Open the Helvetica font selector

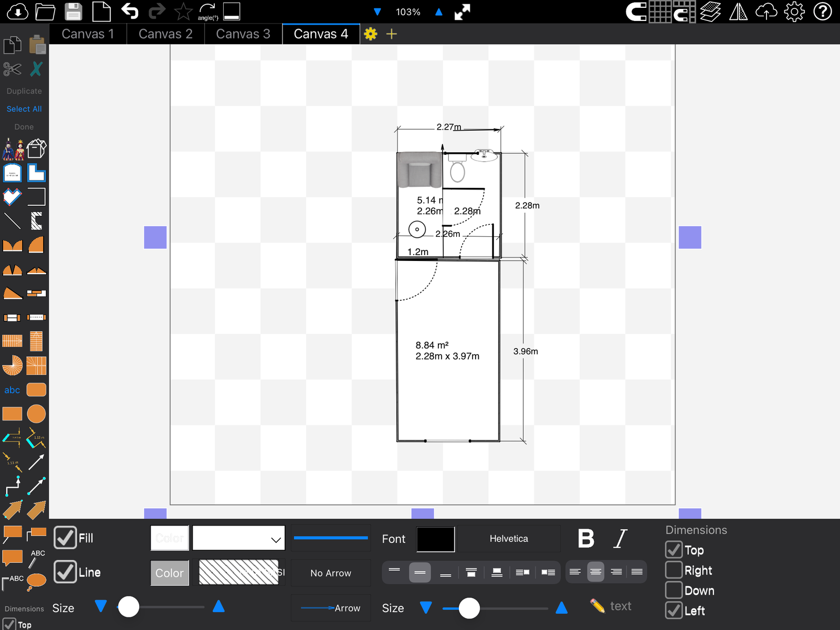[x=508, y=539]
